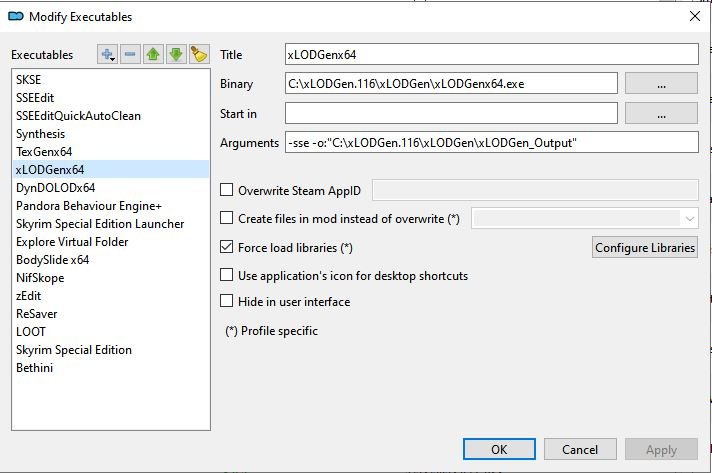Image resolution: width=712 pixels, height=473 pixels.
Task: Close the Modify Executables dialog
Action: tap(694, 16)
